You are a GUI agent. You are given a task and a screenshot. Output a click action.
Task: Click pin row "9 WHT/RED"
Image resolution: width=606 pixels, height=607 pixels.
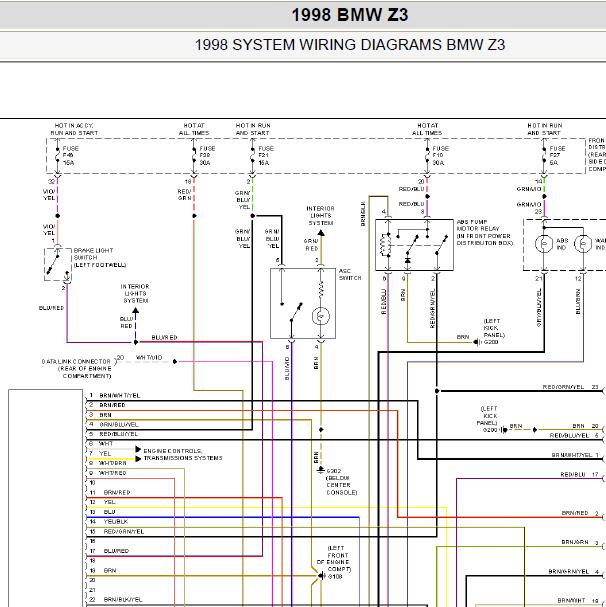[107, 473]
